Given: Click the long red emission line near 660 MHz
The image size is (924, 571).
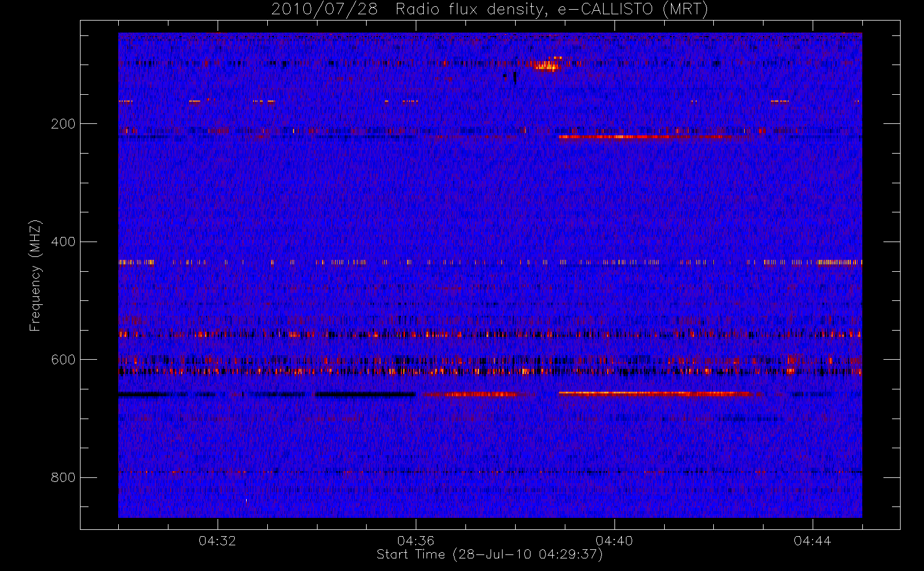Looking at the screenshot, I should tap(654, 393).
